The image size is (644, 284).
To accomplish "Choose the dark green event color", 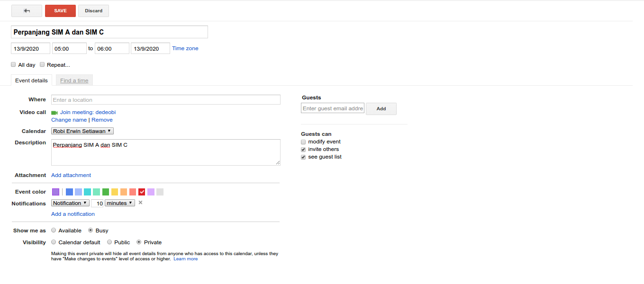I will point(106,192).
